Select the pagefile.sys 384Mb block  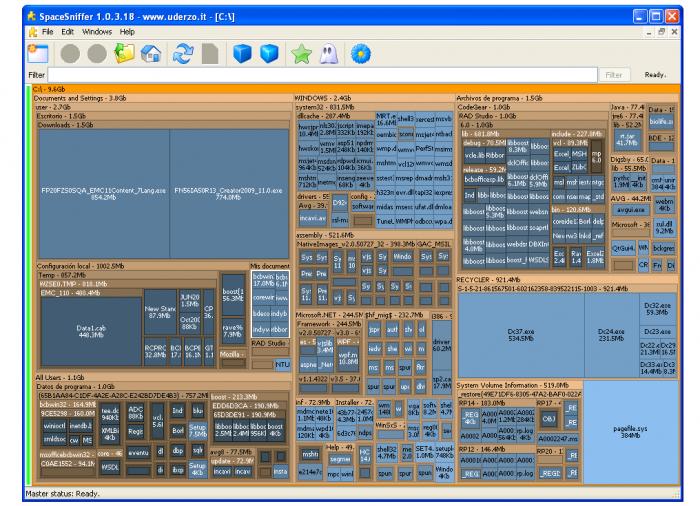626,432
